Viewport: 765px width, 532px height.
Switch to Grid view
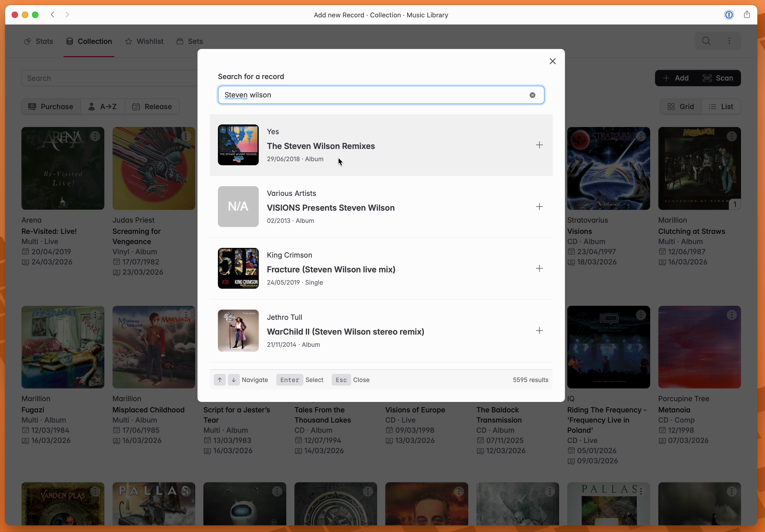[681, 107]
